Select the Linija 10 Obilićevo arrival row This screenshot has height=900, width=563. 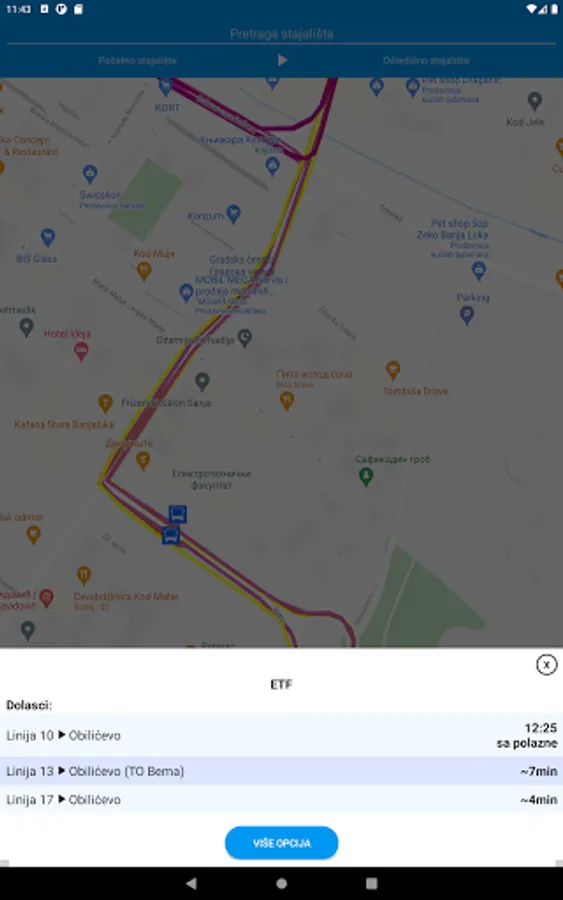[281, 735]
